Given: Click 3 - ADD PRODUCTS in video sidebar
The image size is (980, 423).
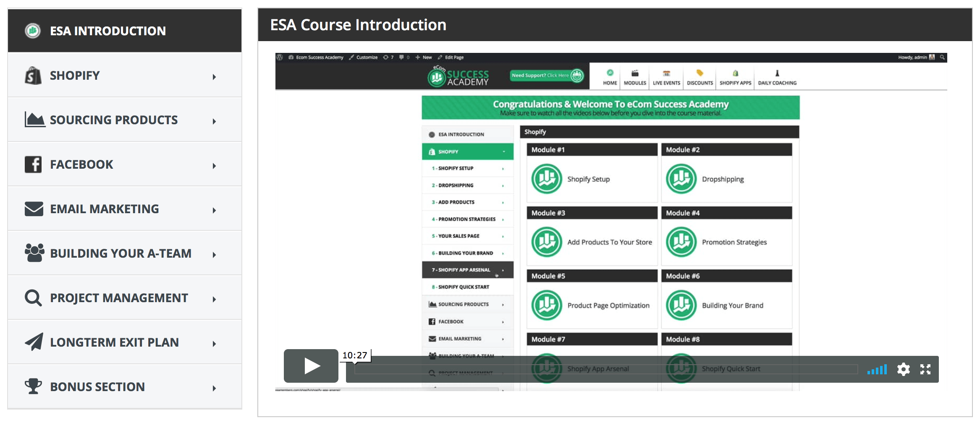Looking at the screenshot, I should 468,202.
